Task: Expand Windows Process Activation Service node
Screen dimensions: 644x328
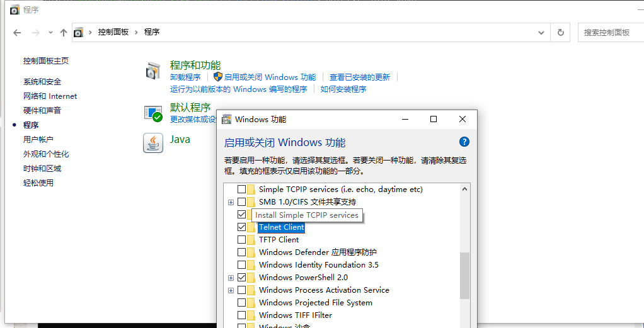Action: point(231,290)
